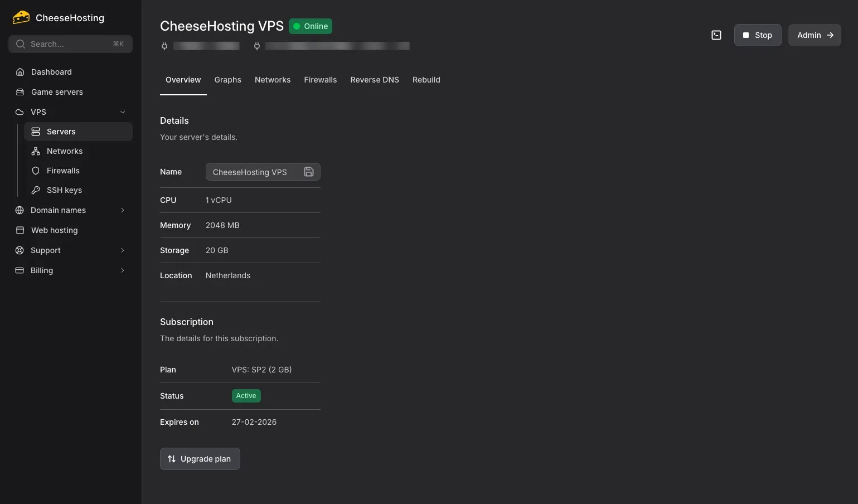Select the Servers rack icon in the sidebar
Viewport: 858px width, 504px height.
click(x=36, y=131)
